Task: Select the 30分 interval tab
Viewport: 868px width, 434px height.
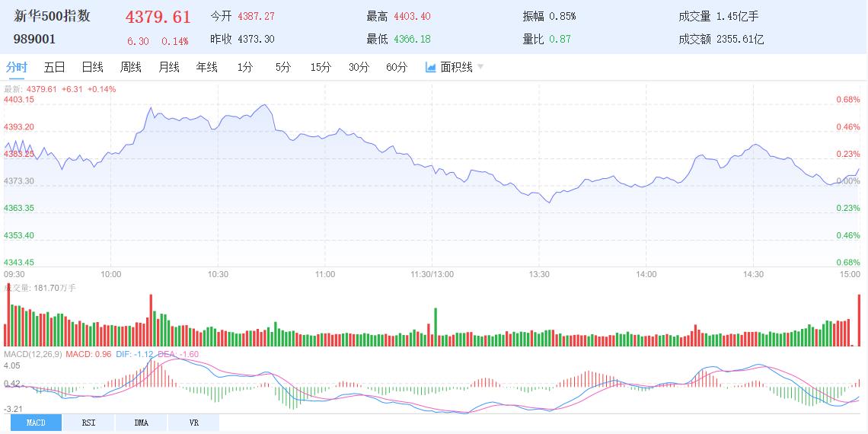Action: point(359,67)
